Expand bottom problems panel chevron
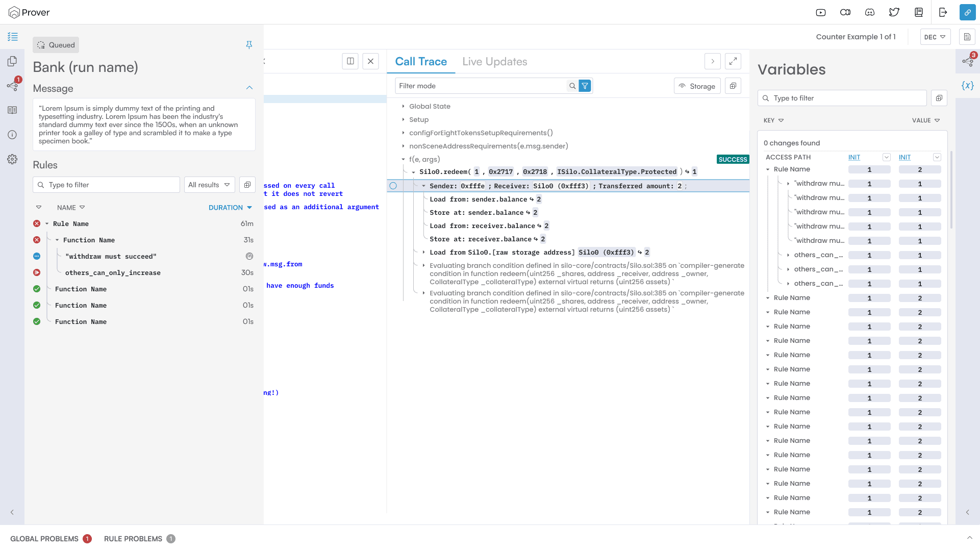The height and width of the screenshot is (551, 980). [970, 538]
